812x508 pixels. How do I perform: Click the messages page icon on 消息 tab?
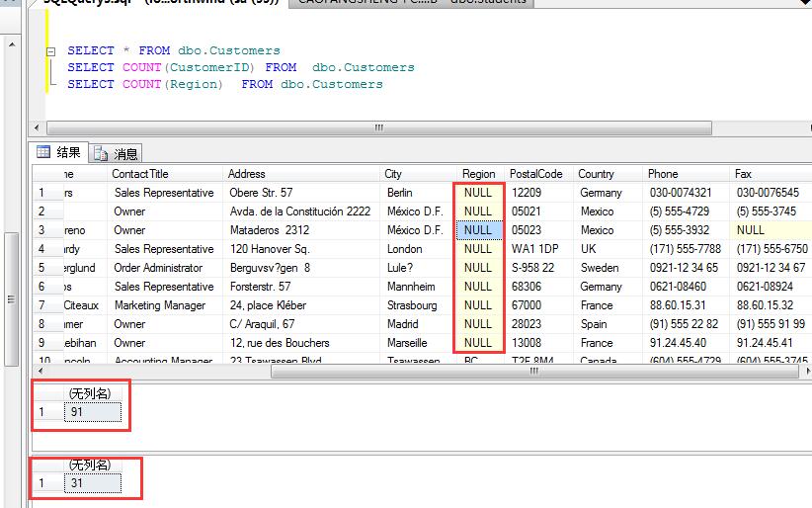(101, 153)
